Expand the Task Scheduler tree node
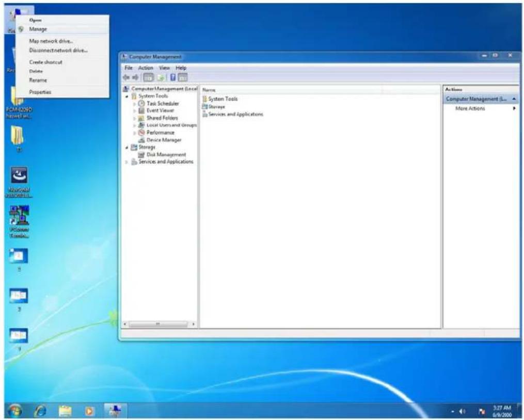Viewport: 524px width, 420px height. 134,104
